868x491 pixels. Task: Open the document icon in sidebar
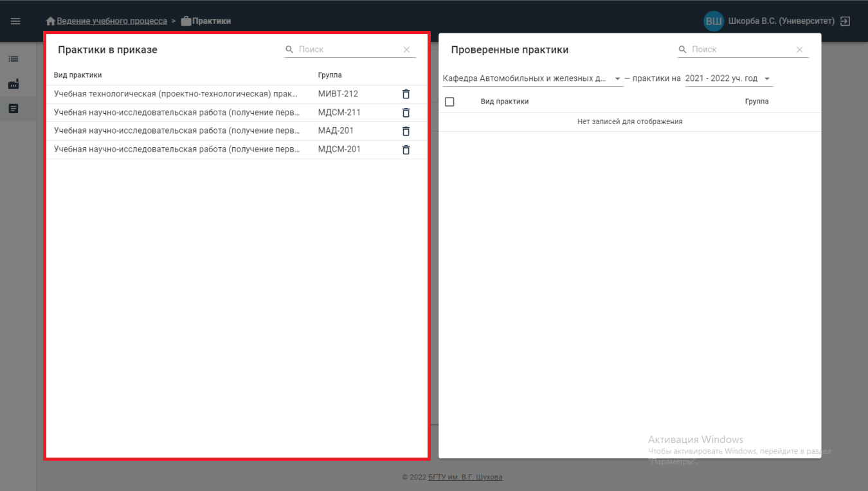14,109
